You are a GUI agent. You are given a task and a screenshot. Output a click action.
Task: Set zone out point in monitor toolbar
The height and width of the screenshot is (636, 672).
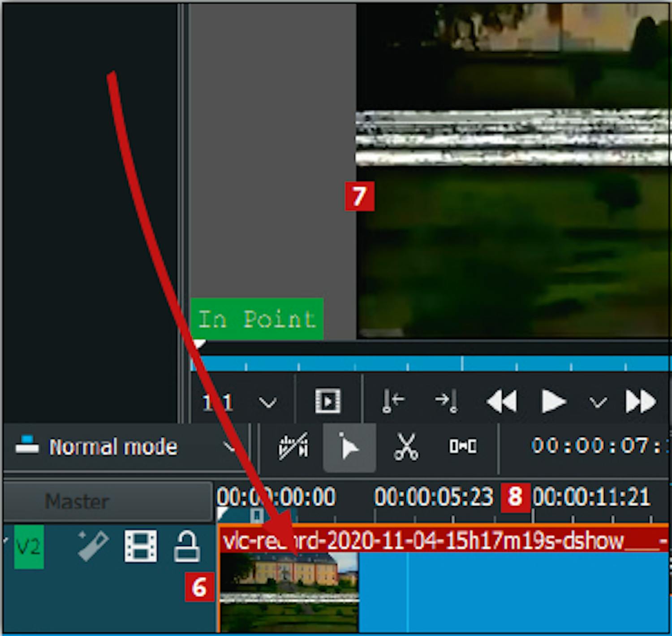point(447,401)
